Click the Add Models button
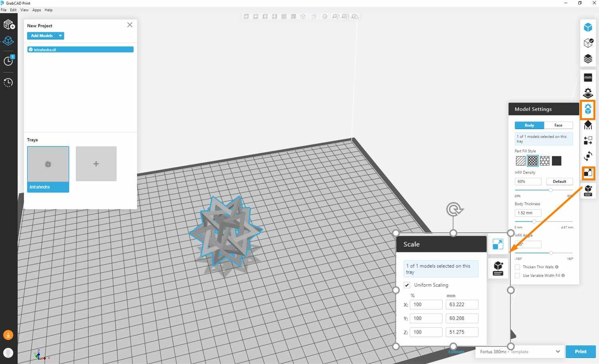The height and width of the screenshot is (364, 599). pyautogui.click(x=42, y=36)
